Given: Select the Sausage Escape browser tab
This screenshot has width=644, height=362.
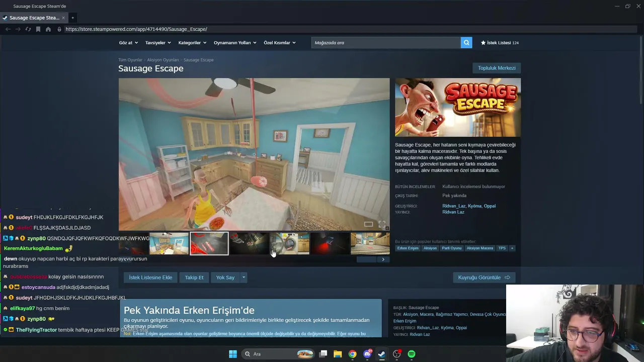Looking at the screenshot, I should click(34, 18).
